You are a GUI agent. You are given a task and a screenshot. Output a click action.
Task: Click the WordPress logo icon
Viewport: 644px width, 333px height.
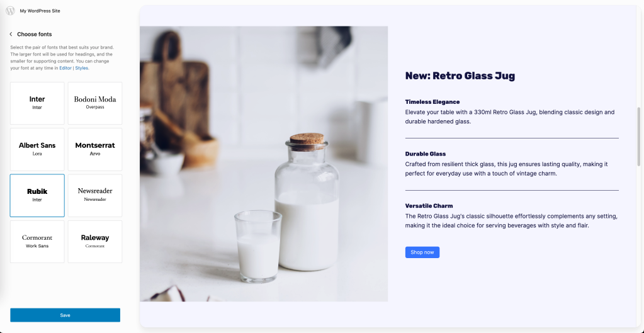[x=10, y=11]
